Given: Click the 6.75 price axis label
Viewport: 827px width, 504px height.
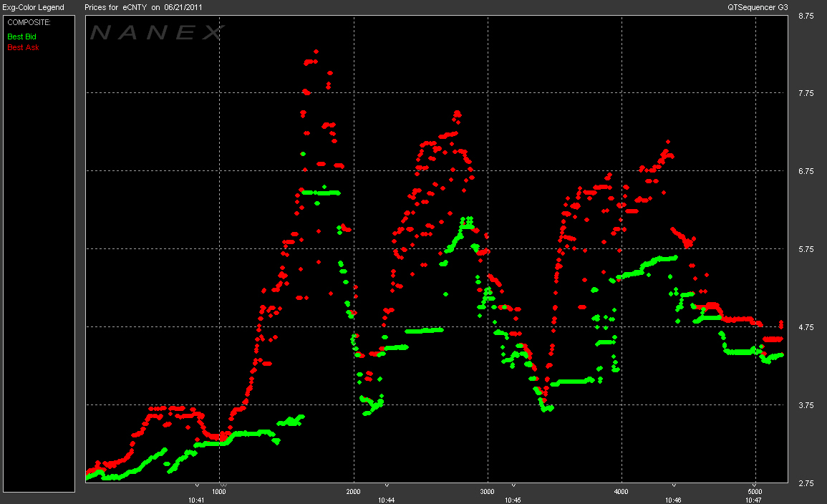Looking at the screenshot, I should (x=806, y=171).
